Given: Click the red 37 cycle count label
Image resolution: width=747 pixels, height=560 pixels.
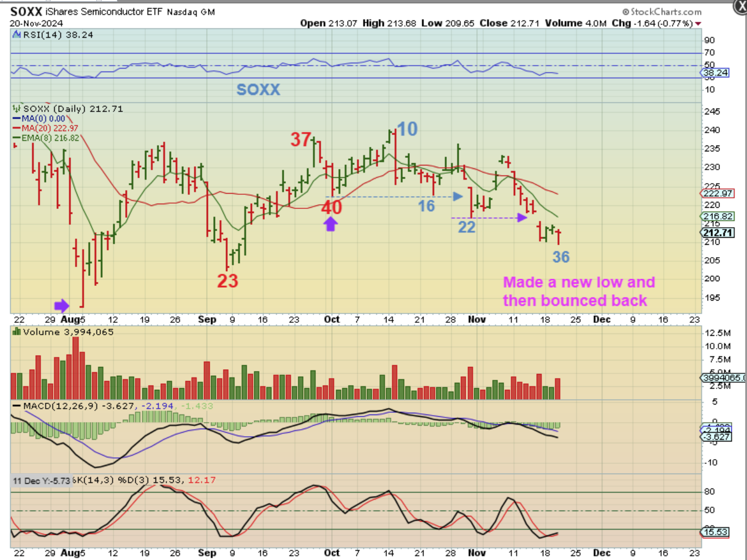Looking at the screenshot, I should 301,139.
